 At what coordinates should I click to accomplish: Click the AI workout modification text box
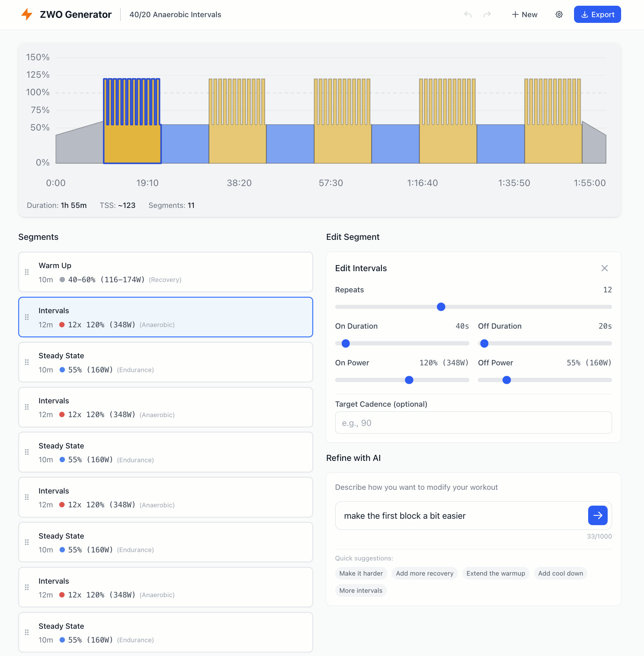[x=462, y=515]
